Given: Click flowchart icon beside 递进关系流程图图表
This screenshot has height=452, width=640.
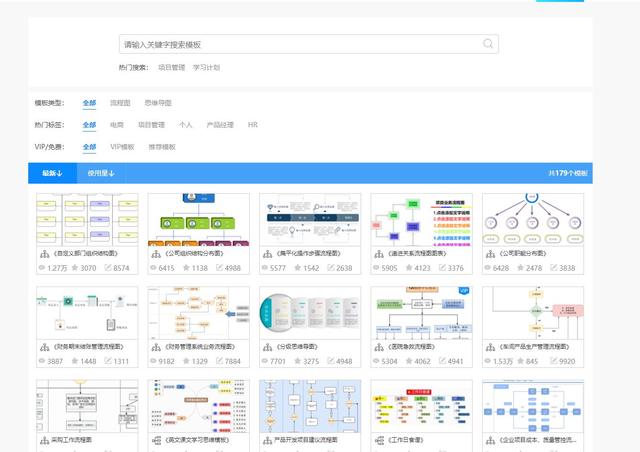Looking at the screenshot, I should coord(379,254).
